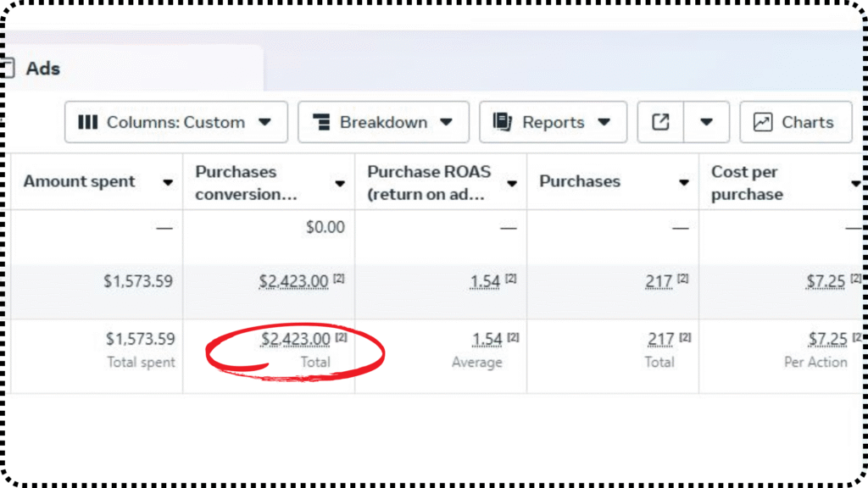Viewport: 868px width, 488px height.
Task: Switch to the Ads tab
Action: [42, 69]
